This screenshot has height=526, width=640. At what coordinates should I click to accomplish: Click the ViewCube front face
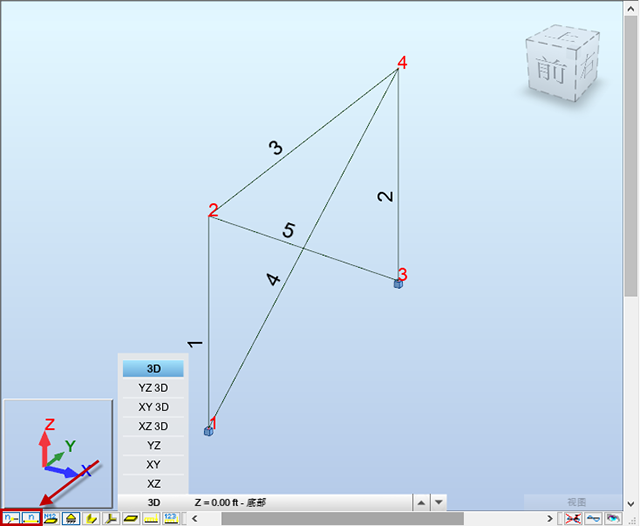pyautogui.click(x=551, y=69)
